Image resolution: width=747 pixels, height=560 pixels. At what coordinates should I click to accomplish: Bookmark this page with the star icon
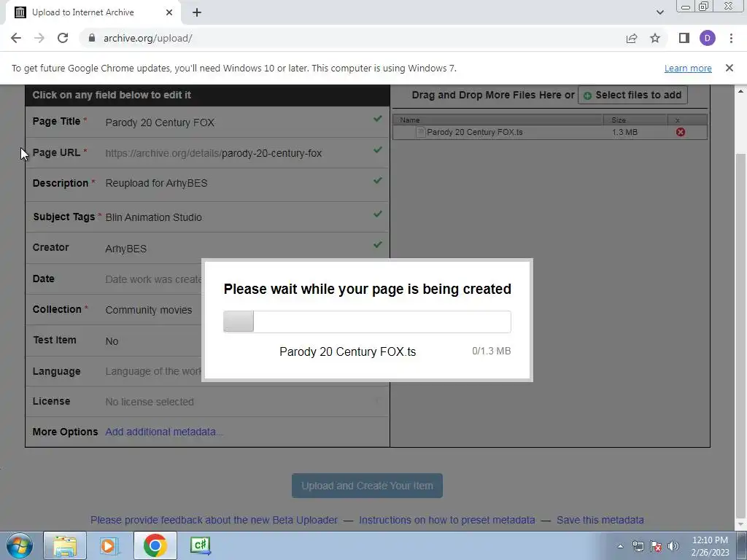click(x=655, y=38)
